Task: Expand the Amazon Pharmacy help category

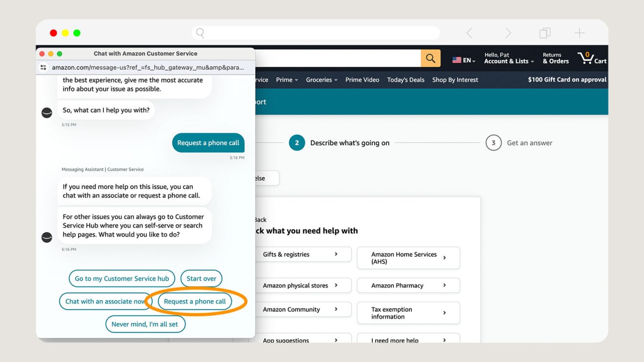Action: click(x=408, y=285)
